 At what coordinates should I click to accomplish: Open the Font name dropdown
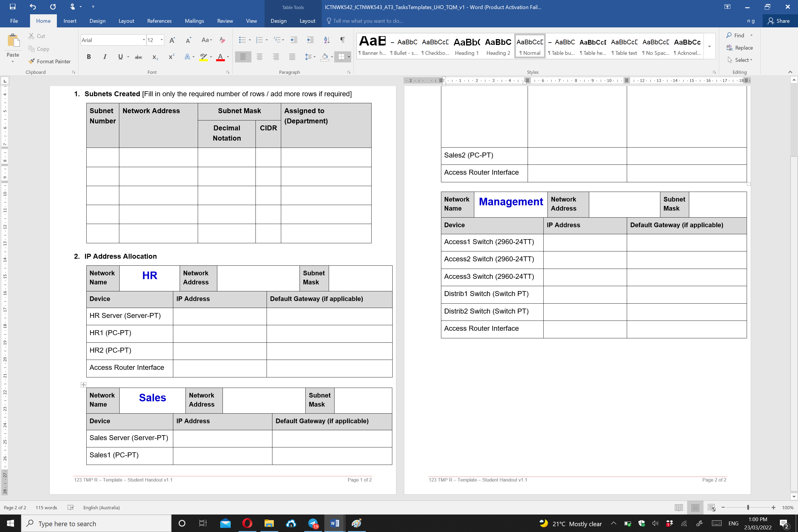coord(144,40)
